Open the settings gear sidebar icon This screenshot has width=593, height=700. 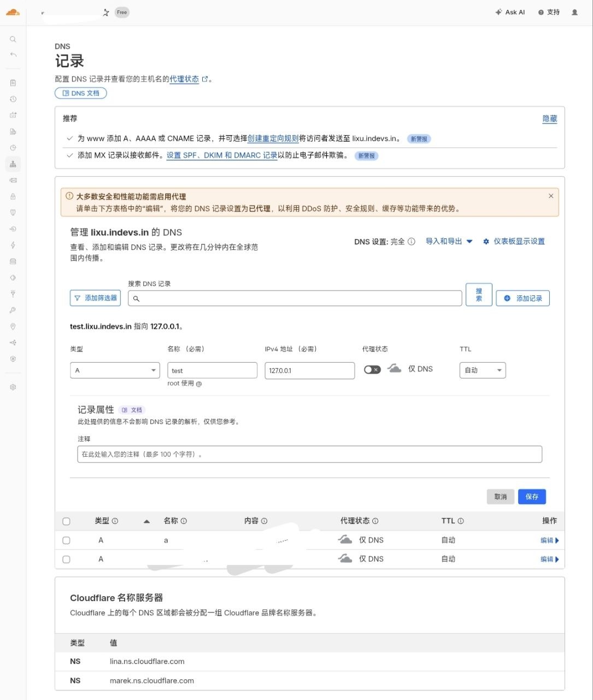click(13, 387)
